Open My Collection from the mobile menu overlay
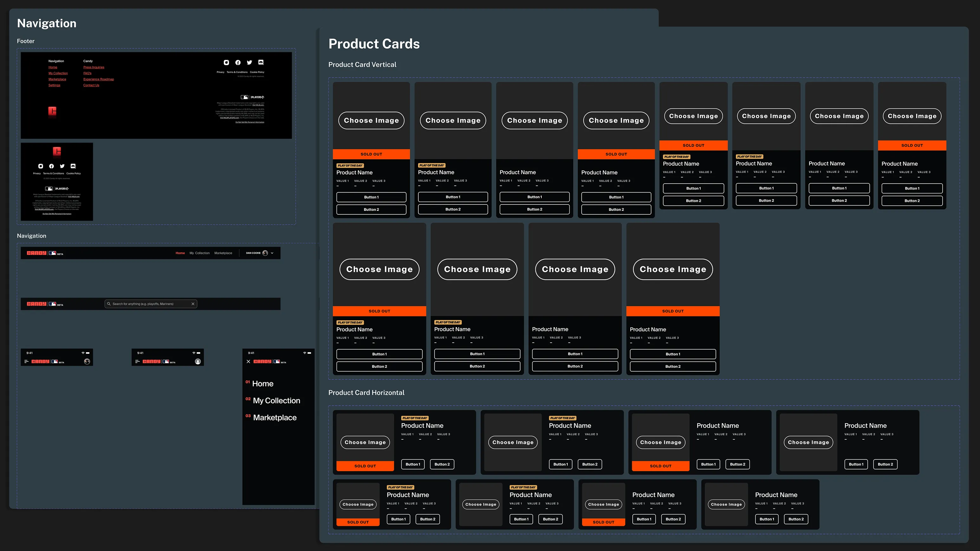 [277, 400]
